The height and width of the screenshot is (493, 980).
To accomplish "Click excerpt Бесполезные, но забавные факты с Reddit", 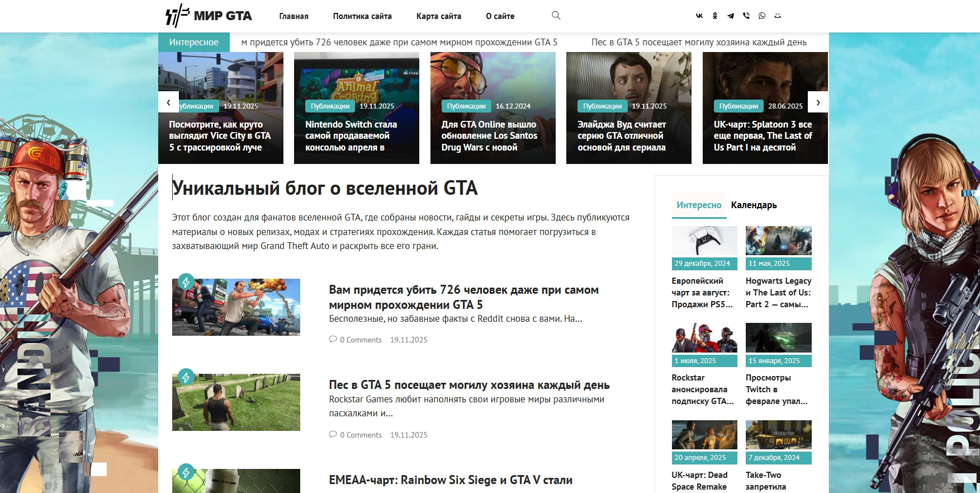I will pos(456,319).
